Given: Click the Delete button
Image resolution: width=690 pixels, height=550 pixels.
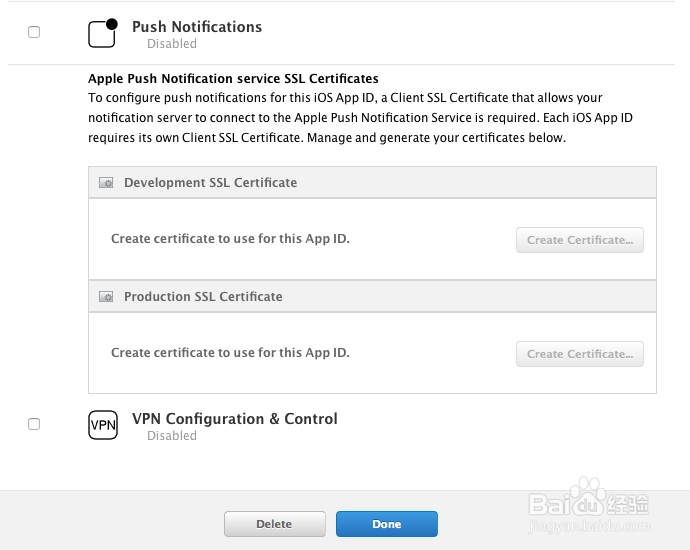Looking at the screenshot, I should pos(275,524).
